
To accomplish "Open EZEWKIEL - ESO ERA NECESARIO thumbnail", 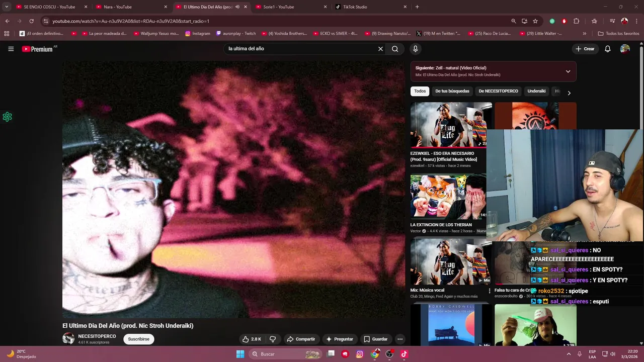I will [x=451, y=125].
